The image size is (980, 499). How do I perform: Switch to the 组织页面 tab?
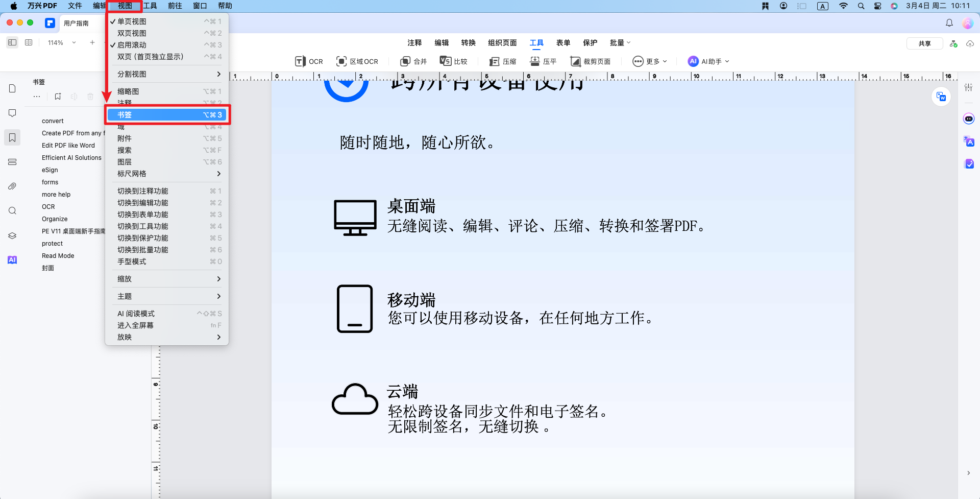tap(502, 43)
